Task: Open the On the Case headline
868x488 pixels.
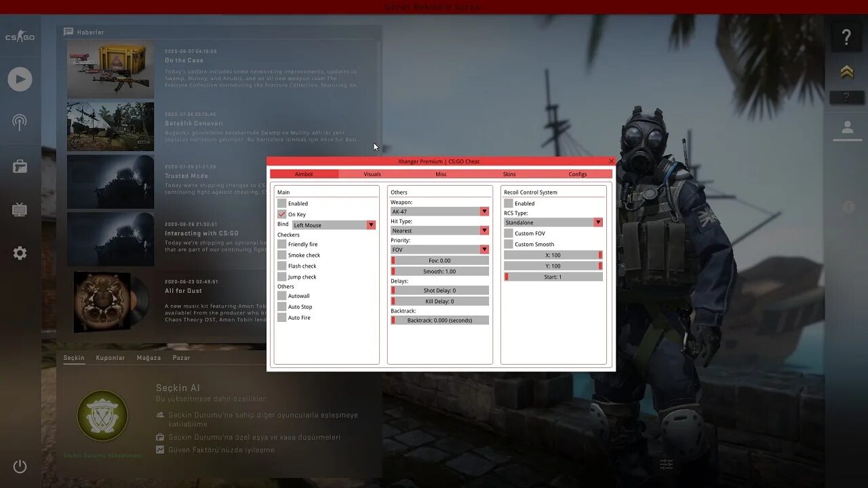Action: click(x=184, y=60)
